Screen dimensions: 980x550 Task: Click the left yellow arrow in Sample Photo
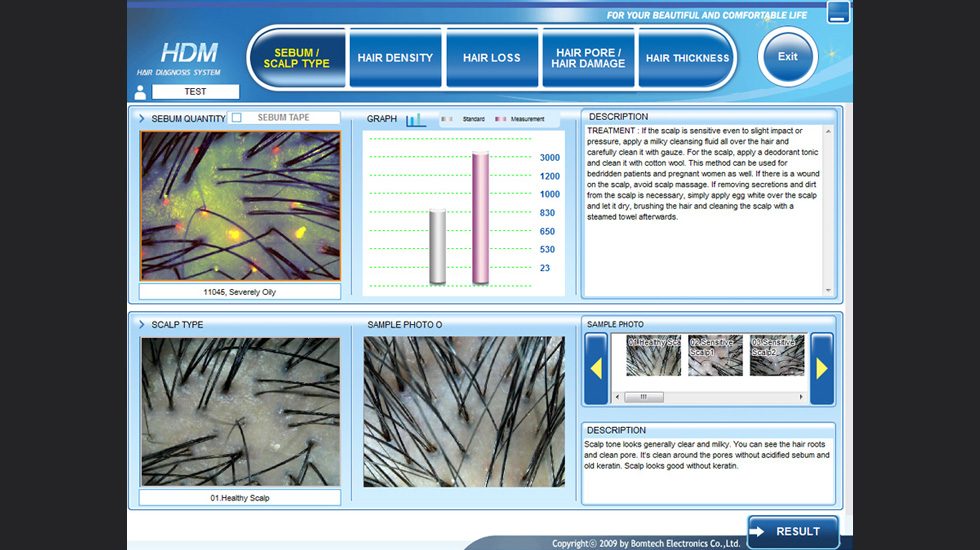[x=596, y=369]
